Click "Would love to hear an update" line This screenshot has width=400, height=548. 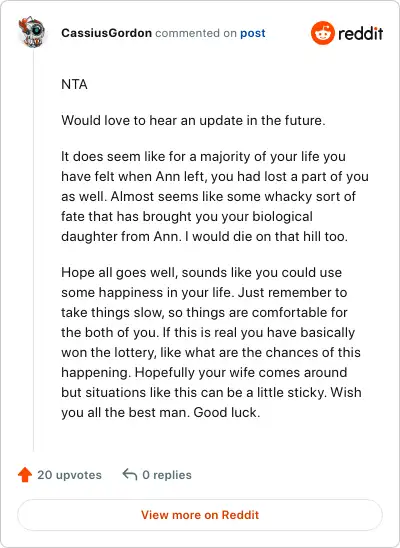pos(193,121)
